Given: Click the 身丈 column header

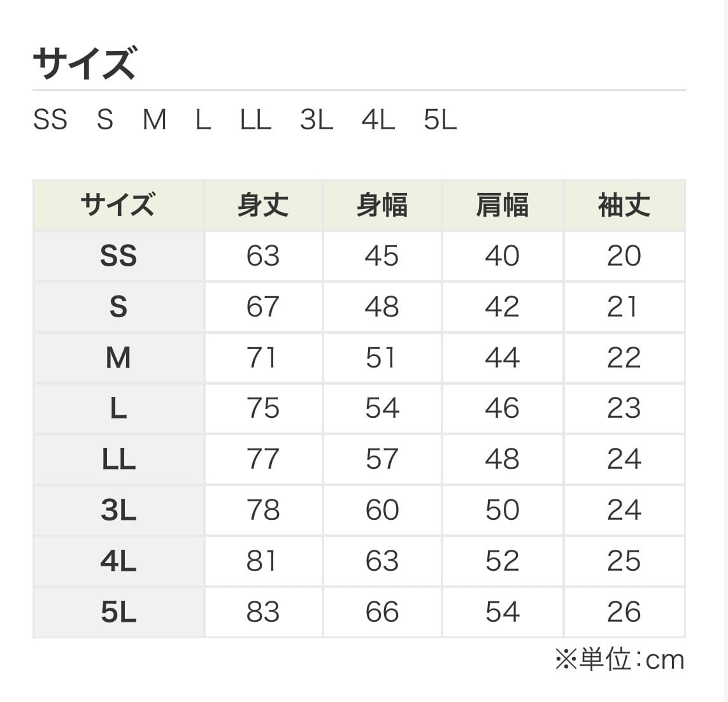Looking at the screenshot, I should tap(263, 206).
